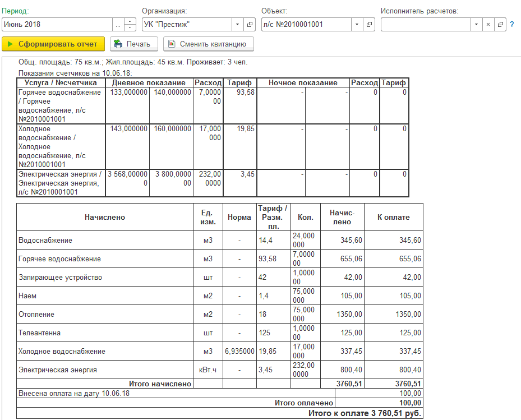Select the Услуга / №счетчика header cell
Image resolution: width=521 pixels, height=420 pixels.
click(x=61, y=82)
